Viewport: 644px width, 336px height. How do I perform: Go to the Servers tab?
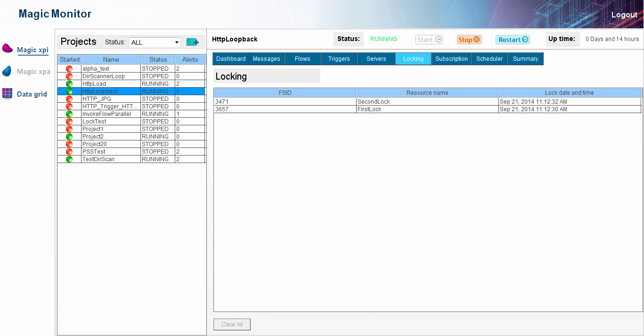(376, 59)
